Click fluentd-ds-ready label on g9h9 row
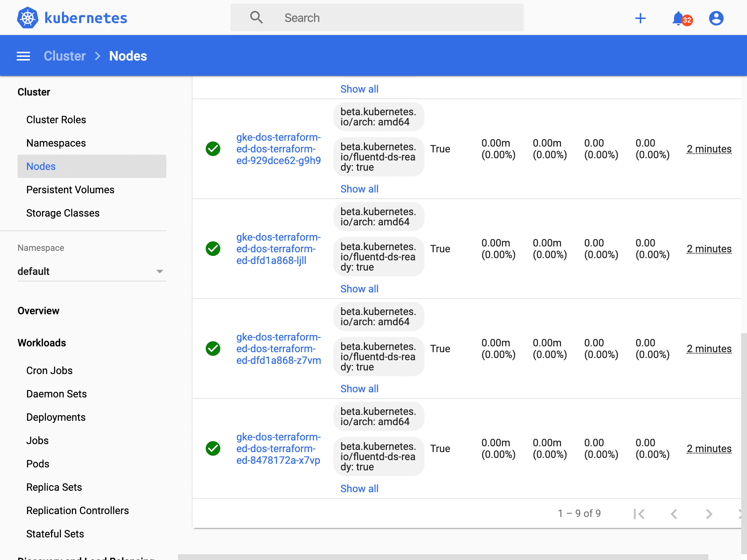The width and height of the screenshot is (747, 560). click(379, 157)
